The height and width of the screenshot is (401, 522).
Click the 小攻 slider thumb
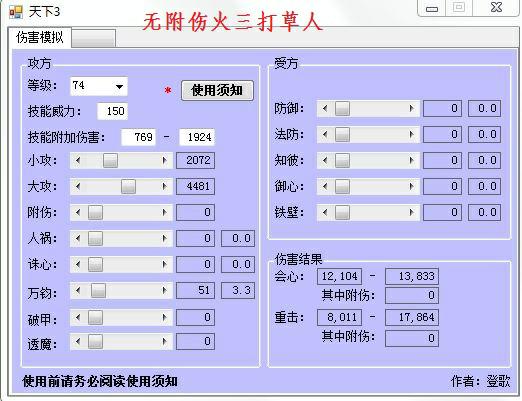tap(110, 160)
